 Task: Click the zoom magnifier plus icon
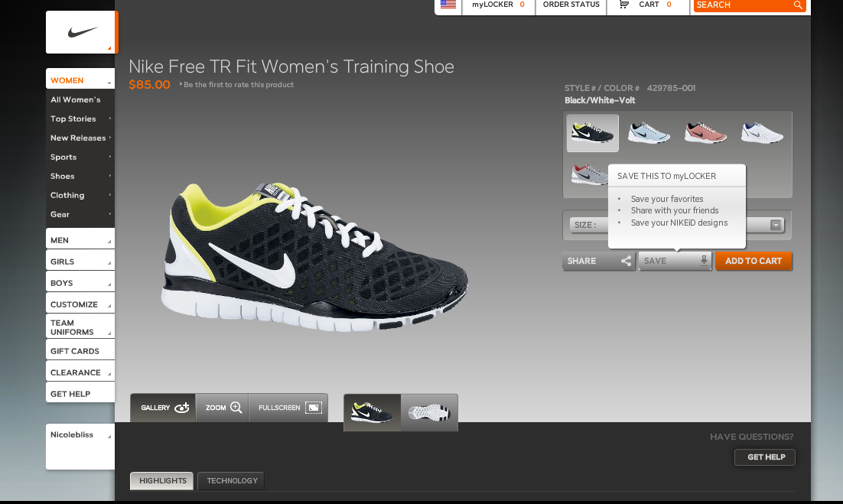[236, 408]
